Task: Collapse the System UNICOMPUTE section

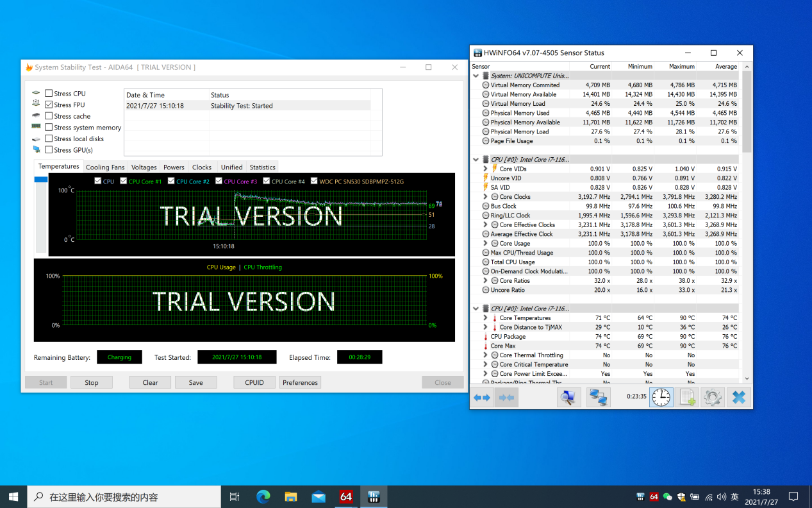Action: pos(476,76)
